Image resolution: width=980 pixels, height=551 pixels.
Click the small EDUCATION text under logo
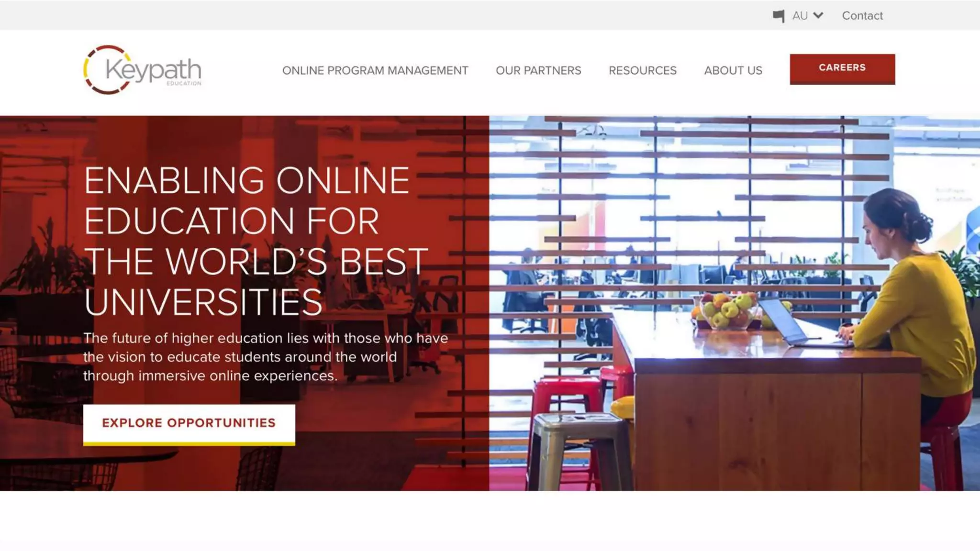pos(184,83)
